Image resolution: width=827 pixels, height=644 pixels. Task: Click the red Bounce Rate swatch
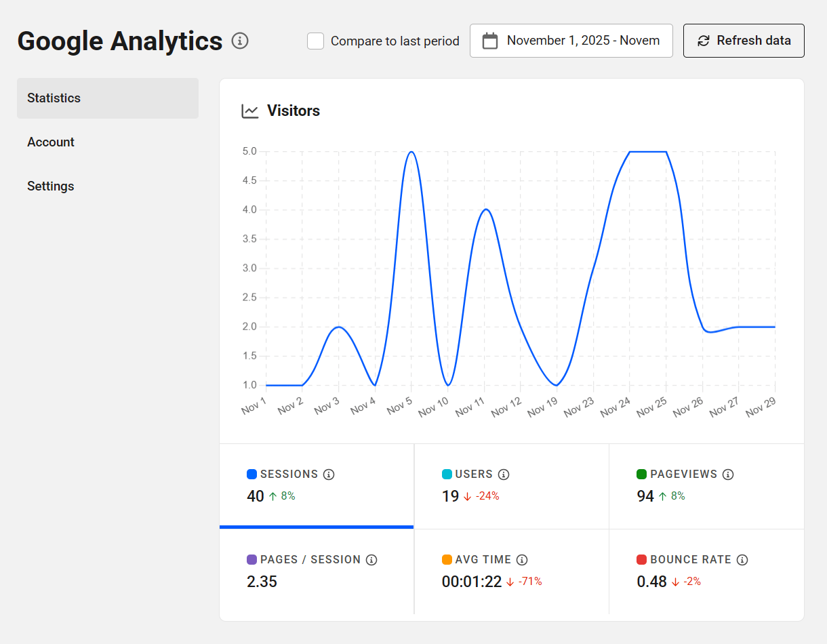[642, 560]
